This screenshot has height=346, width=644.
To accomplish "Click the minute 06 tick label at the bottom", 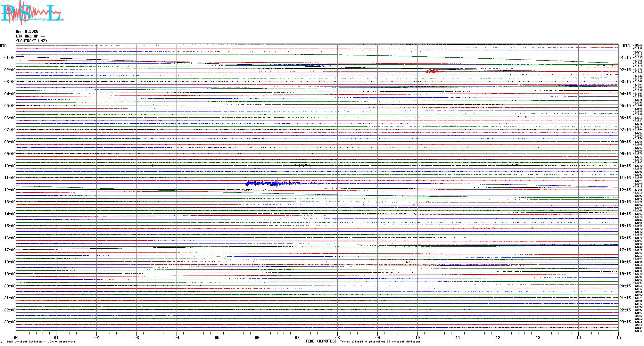I will tap(257, 337).
